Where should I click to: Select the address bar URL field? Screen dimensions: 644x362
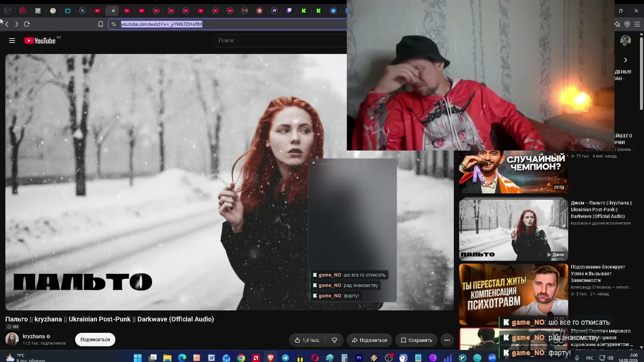[227, 24]
